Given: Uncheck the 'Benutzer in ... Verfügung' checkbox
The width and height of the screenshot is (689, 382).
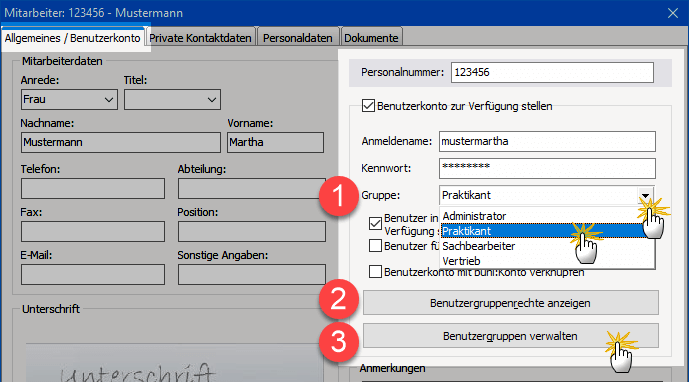Looking at the screenshot, I should pos(375,223).
